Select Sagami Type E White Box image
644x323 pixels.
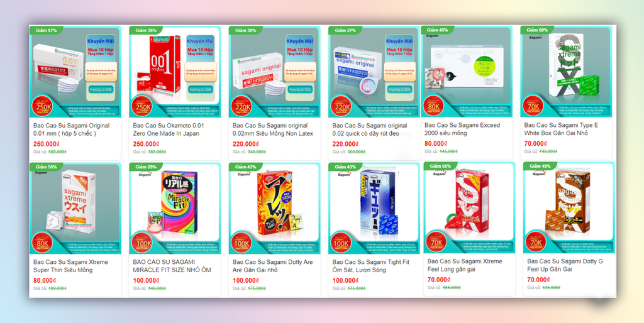tap(567, 72)
